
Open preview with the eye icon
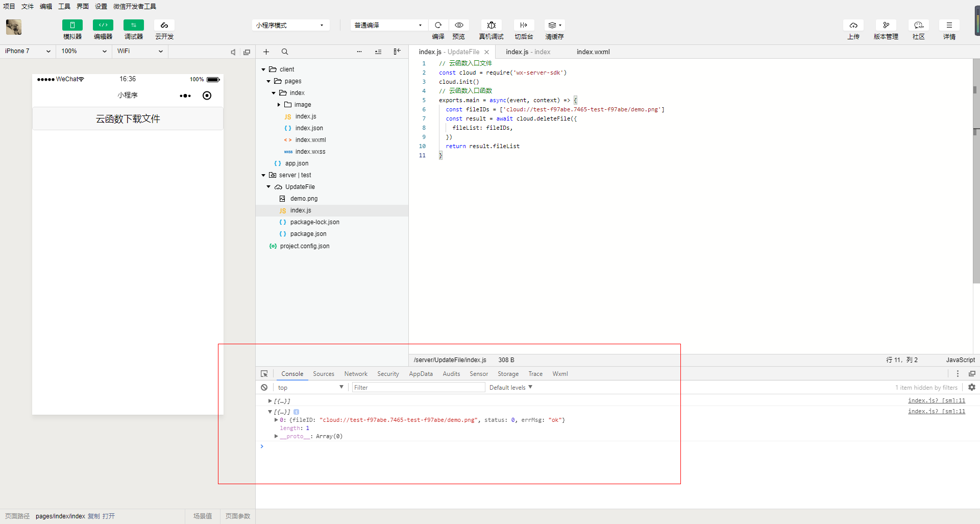[x=459, y=25]
